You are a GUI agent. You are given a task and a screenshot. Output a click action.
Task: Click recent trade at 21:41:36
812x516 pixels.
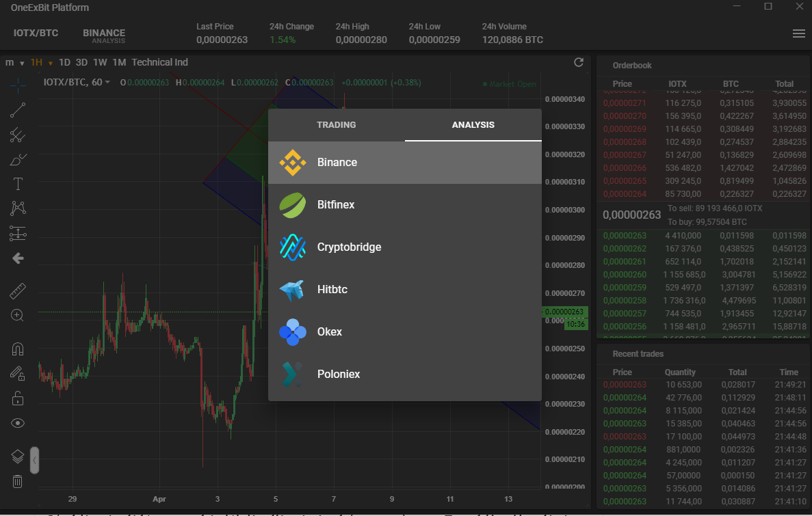(x=704, y=449)
